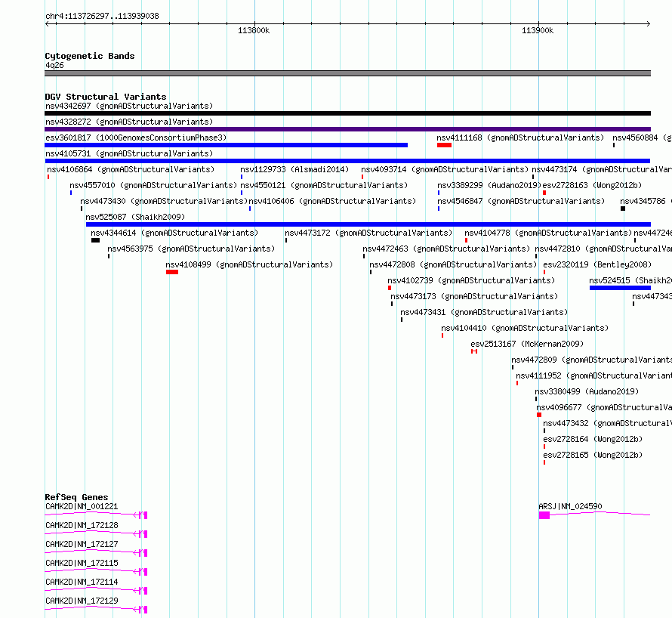This screenshot has height=618, width=672.
Task: Open the nsv4473173 variant label
Action: (x=474, y=296)
